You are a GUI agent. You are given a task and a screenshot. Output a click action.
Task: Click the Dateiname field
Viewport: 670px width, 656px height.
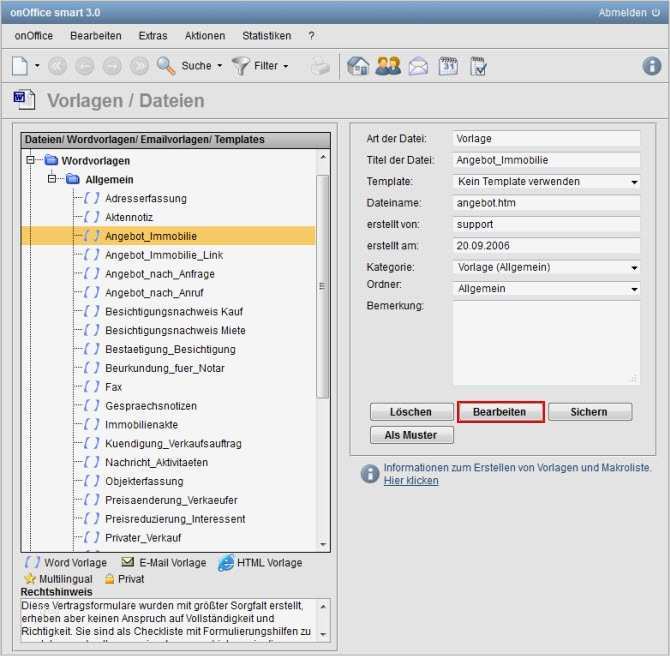(x=546, y=203)
